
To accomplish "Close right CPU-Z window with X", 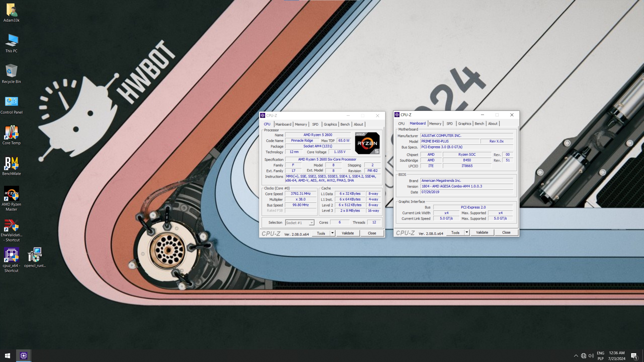I will [512, 115].
